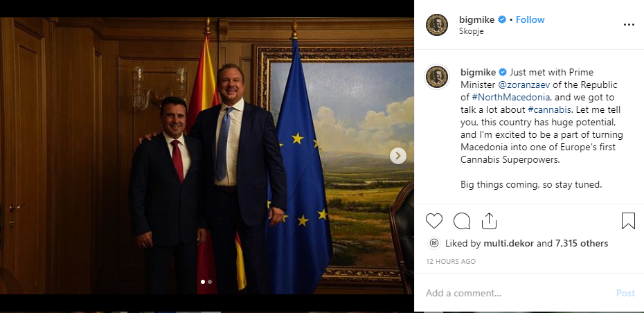Image resolution: width=644 pixels, height=313 pixels.
Task: Click the Post comment button
Action: pyautogui.click(x=625, y=293)
